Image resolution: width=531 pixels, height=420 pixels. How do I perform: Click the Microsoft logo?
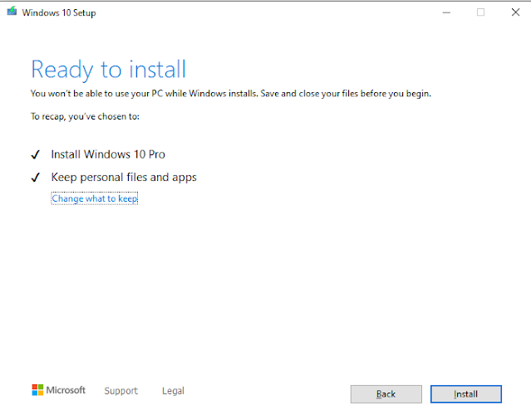[x=59, y=390]
